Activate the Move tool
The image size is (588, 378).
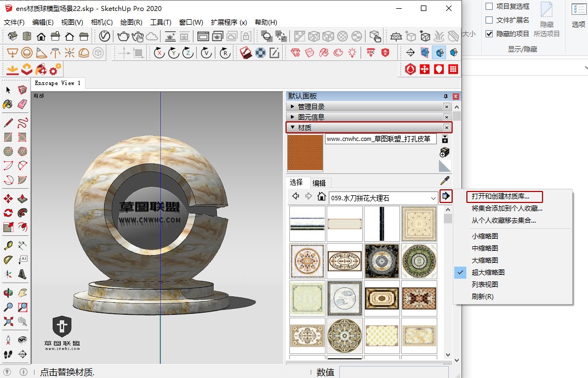pyautogui.click(x=8, y=199)
